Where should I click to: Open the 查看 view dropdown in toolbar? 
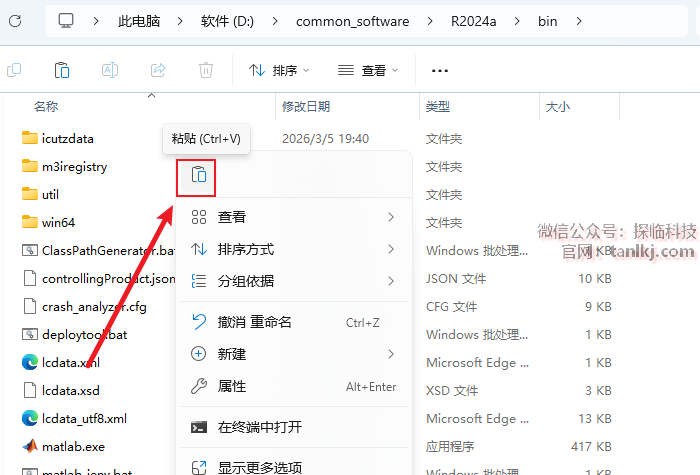[368, 70]
